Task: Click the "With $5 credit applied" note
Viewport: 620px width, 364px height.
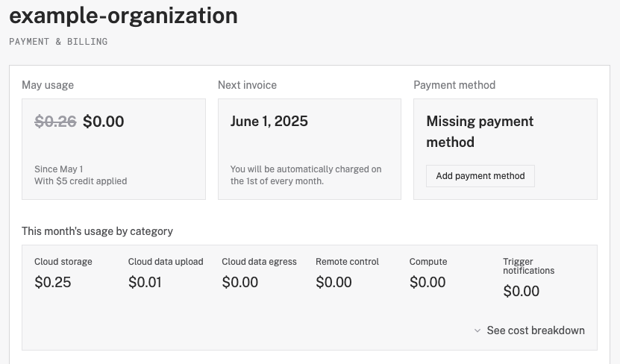Action: (81, 181)
